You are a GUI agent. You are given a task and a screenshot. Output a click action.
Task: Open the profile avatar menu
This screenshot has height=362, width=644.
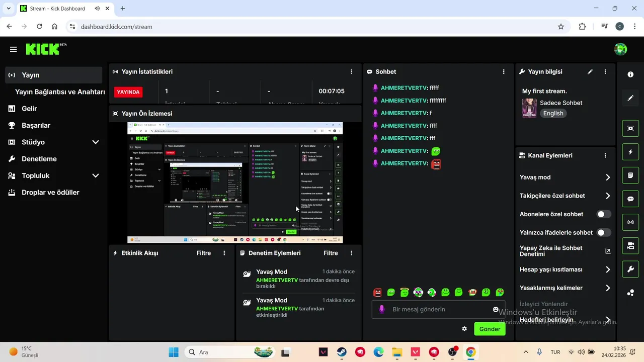click(x=620, y=49)
